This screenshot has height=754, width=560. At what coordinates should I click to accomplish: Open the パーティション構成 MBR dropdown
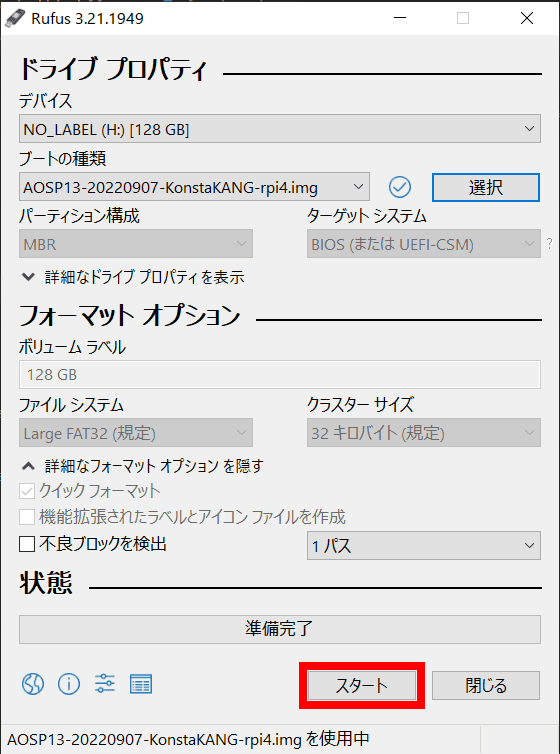click(x=136, y=244)
